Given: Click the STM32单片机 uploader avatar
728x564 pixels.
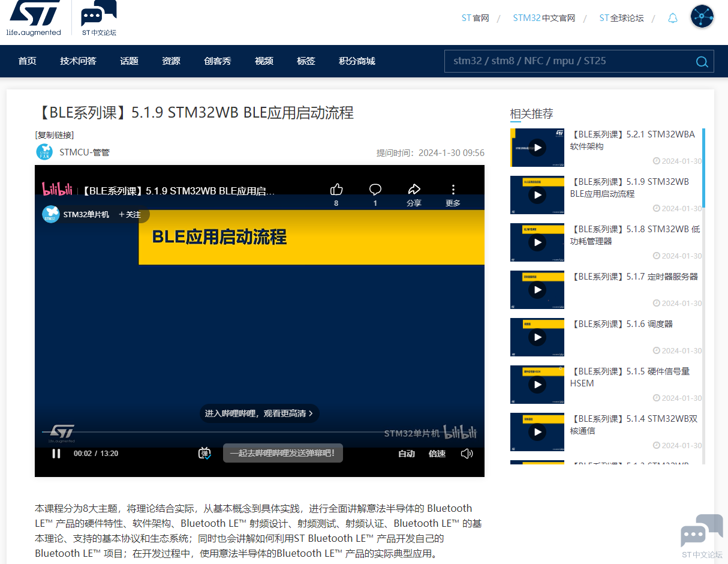Looking at the screenshot, I should tap(50, 214).
